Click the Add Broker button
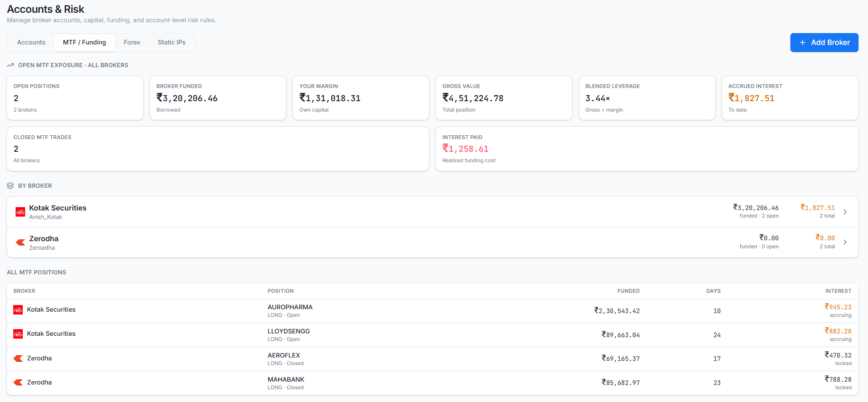868x402 pixels. pyautogui.click(x=824, y=43)
